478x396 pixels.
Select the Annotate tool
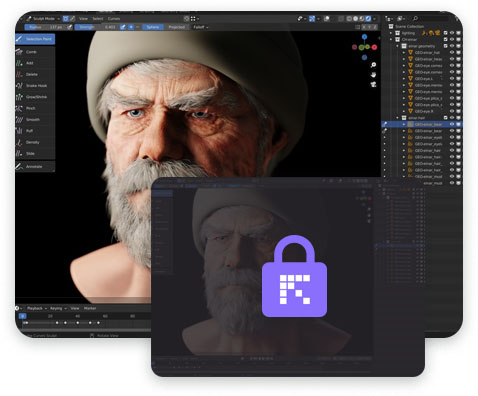(x=35, y=166)
